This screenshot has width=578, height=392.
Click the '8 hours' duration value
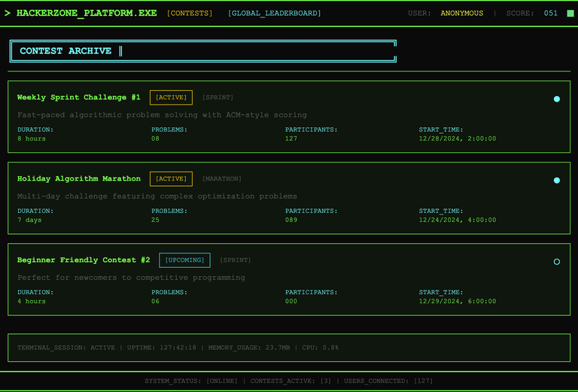32,139
